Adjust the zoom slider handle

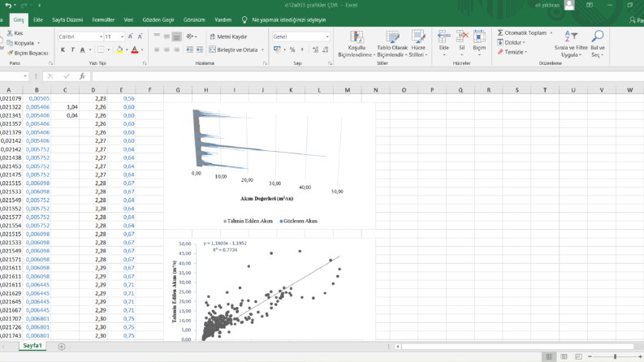click(x=616, y=356)
